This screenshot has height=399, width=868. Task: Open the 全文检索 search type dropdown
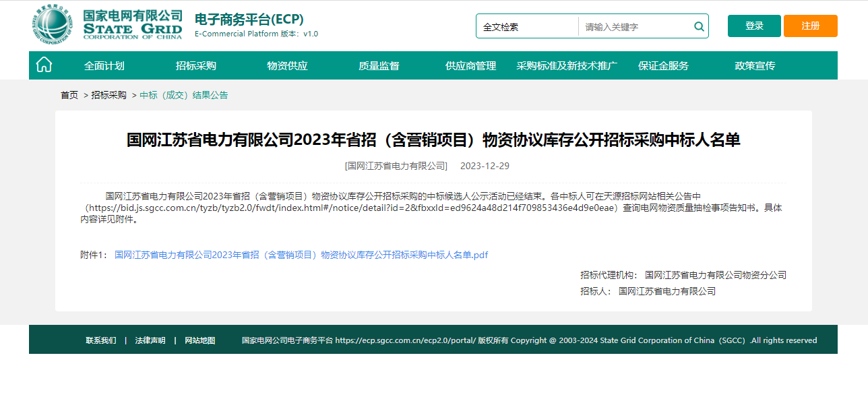coord(527,27)
